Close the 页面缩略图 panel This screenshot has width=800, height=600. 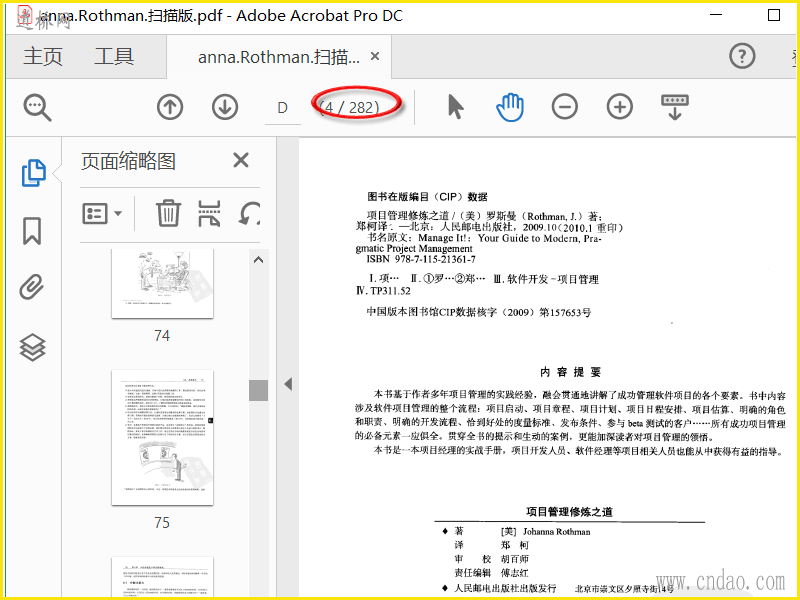pyautogui.click(x=241, y=160)
